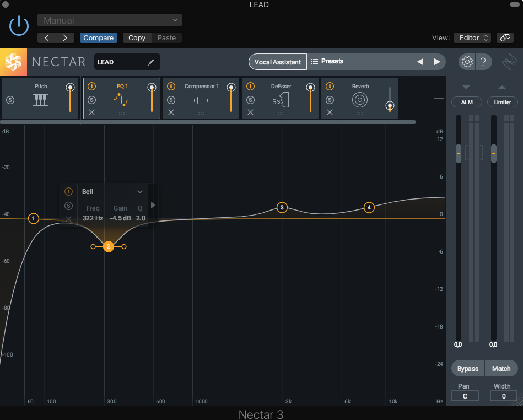
Task: Enable the ALM button
Action: point(467,102)
